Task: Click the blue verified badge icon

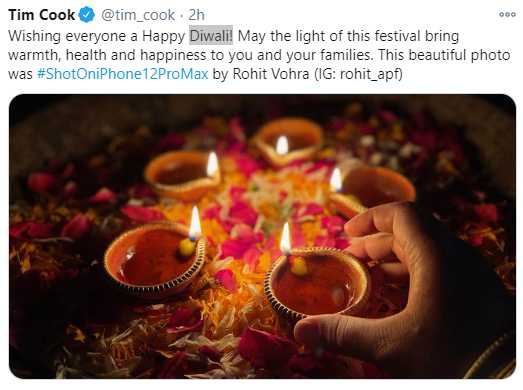Action: pyautogui.click(x=87, y=15)
